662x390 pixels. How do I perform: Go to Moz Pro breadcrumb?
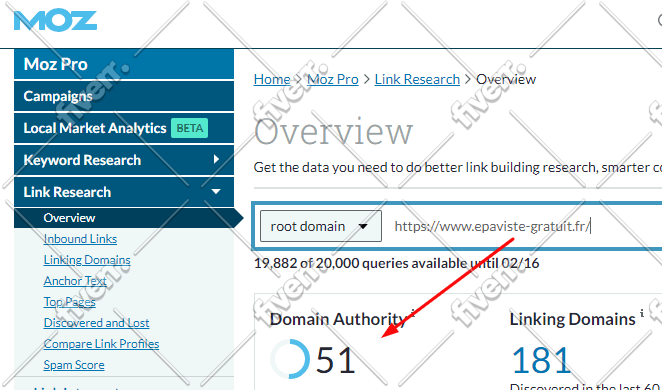(x=333, y=79)
